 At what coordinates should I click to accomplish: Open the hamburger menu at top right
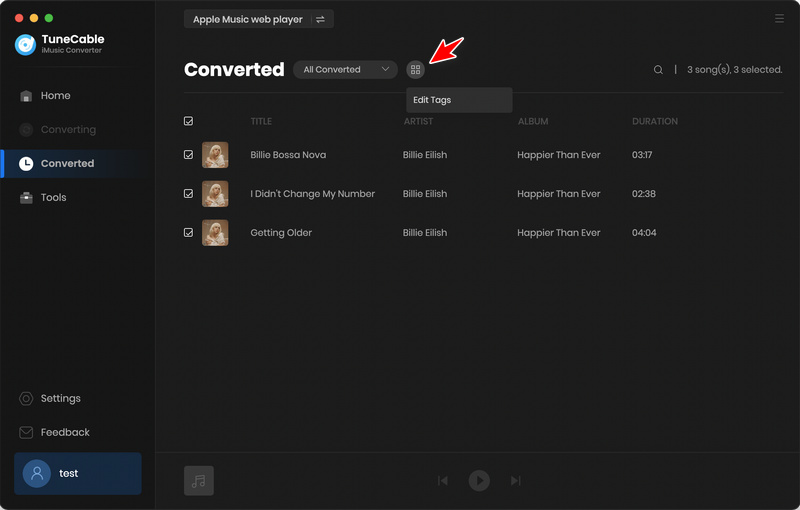779,18
